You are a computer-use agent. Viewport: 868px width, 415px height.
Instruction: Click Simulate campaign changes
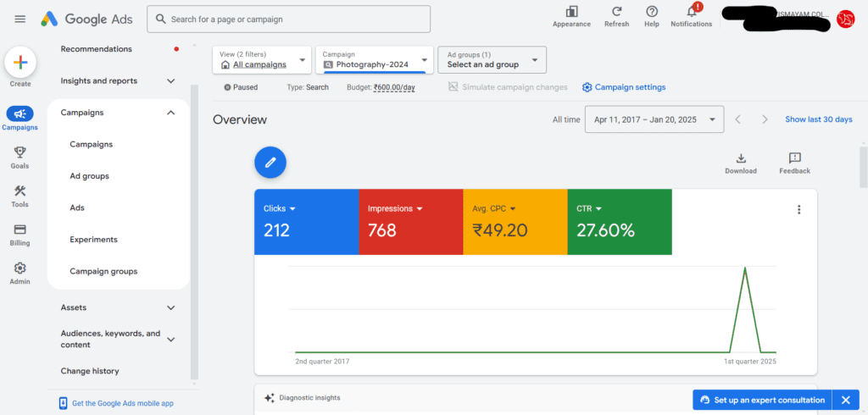click(x=515, y=87)
